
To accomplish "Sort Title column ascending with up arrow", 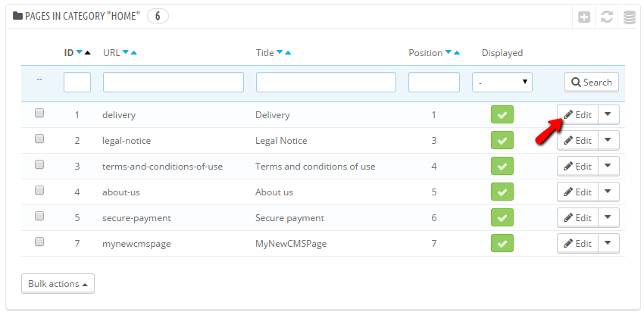I will click(288, 53).
